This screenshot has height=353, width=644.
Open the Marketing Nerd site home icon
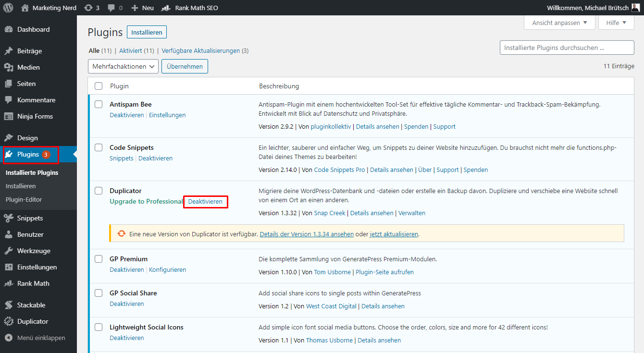coord(25,8)
